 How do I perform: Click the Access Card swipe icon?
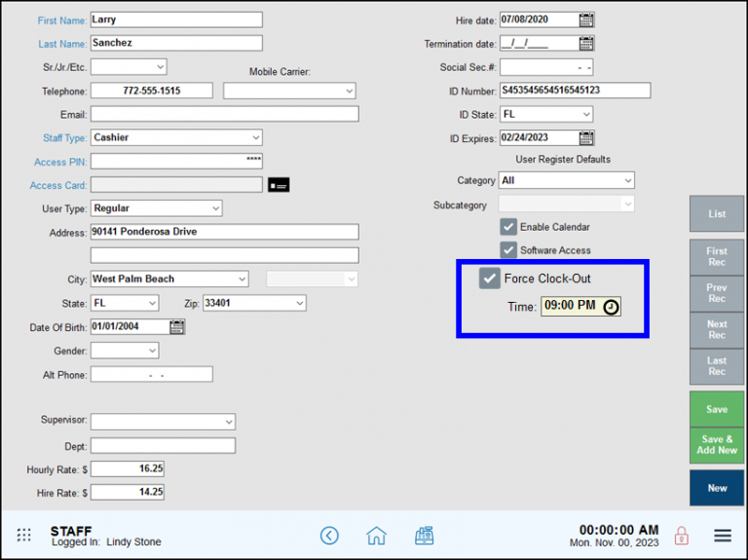[280, 185]
